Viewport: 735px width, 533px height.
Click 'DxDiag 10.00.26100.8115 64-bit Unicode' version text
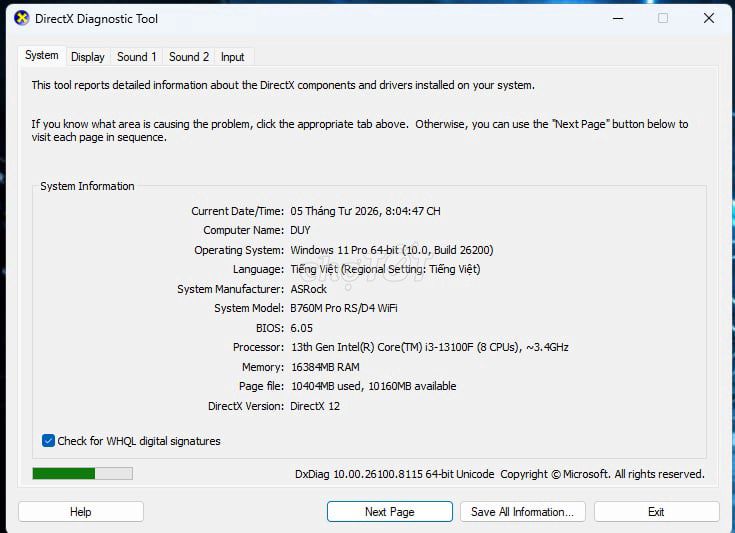click(x=395, y=474)
